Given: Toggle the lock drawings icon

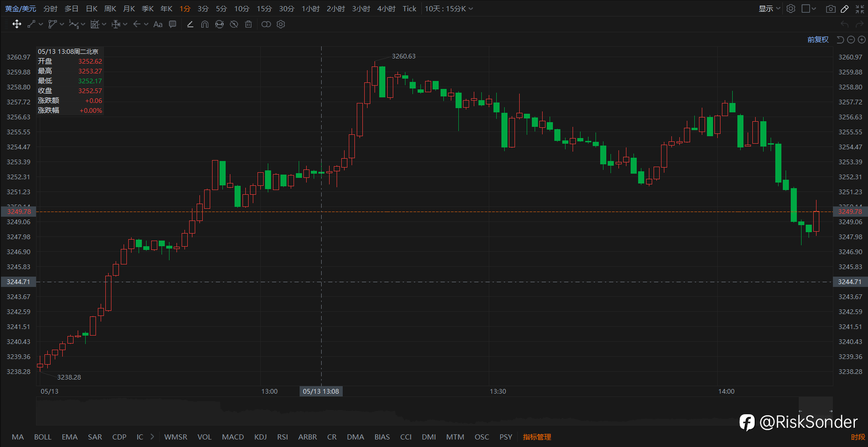Looking at the screenshot, I should pos(220,24).
